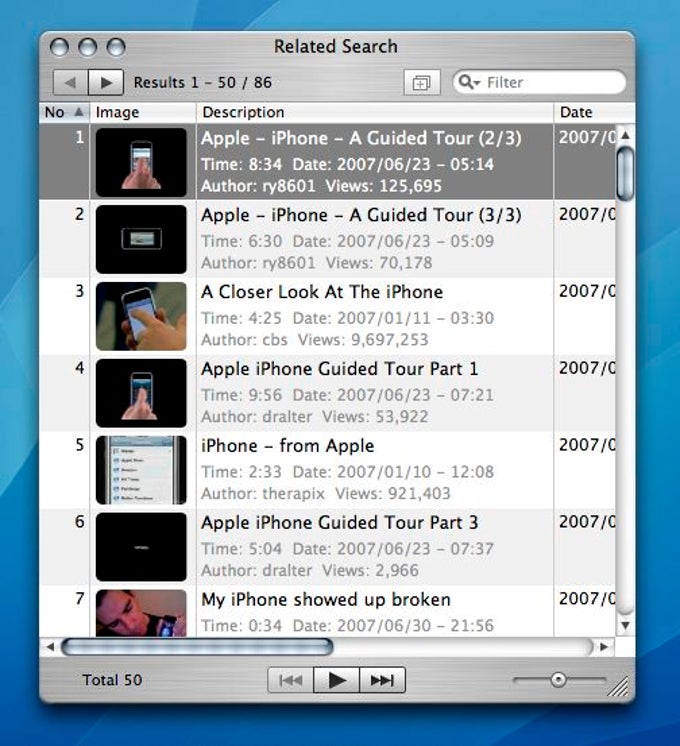Select thumbnail of My iPhone showed up broken
Image resolution: width=680 pixels, height=746 pixels.
141,613
